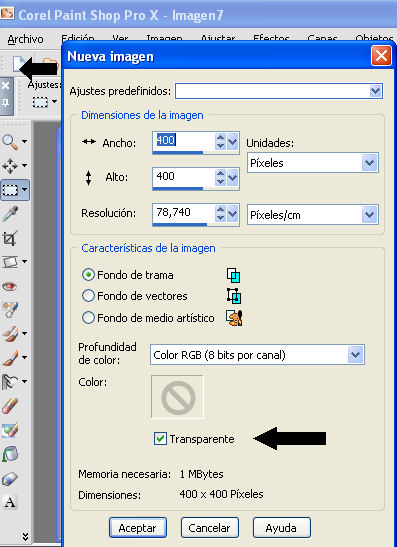This screenshot has height=547, width=397.
Task: Expand Move tool flyout arrow
Action: (x=24, y=166)
